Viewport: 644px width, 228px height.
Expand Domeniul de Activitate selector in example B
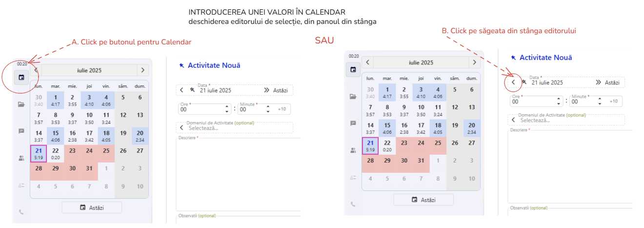coord(513,120)
